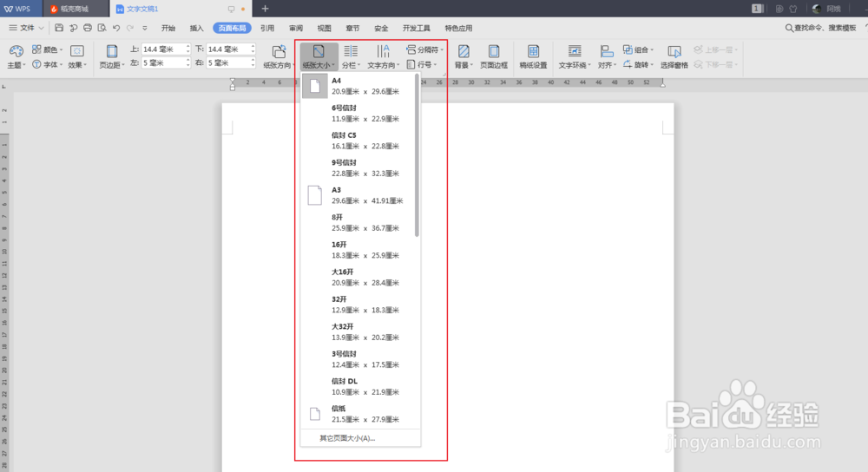Choose 信封 DL paper size
Image resolution: width=868 pixels, height=472 pixels.
coord(358,386)
